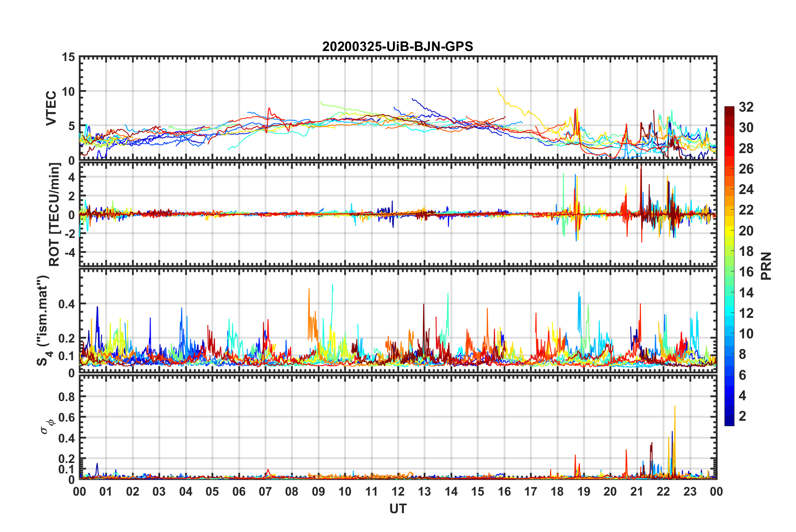Select the 0.6 tick on the sigma-phi axis

click(x=67, y=417)
